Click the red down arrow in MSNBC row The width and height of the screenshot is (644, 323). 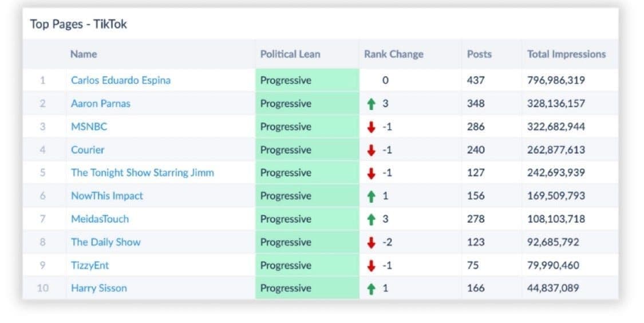371,127
